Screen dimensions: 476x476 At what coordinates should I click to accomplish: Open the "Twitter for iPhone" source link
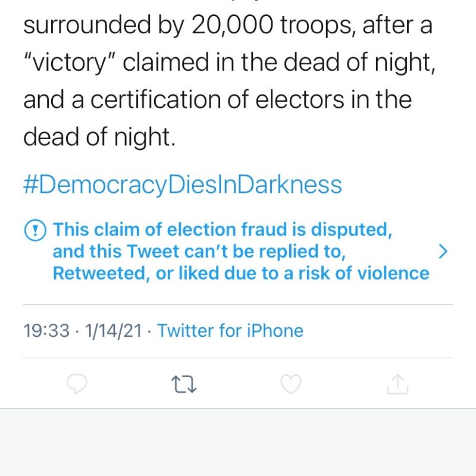click(x=230, y=331)
